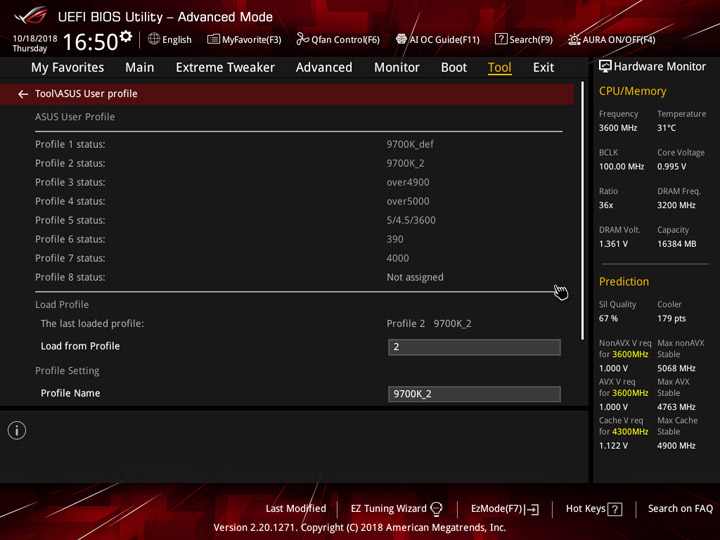
Task: Open Extreme Tweaker tab
Action: pos(225,68)
